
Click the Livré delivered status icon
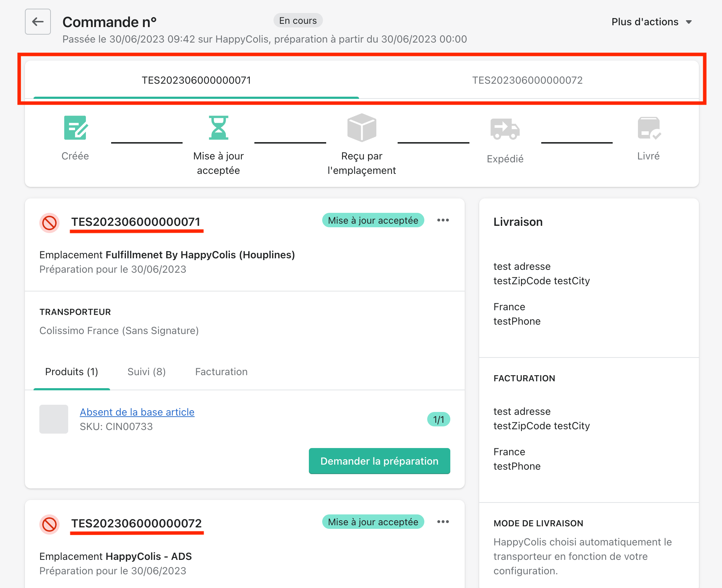(648, 128)
